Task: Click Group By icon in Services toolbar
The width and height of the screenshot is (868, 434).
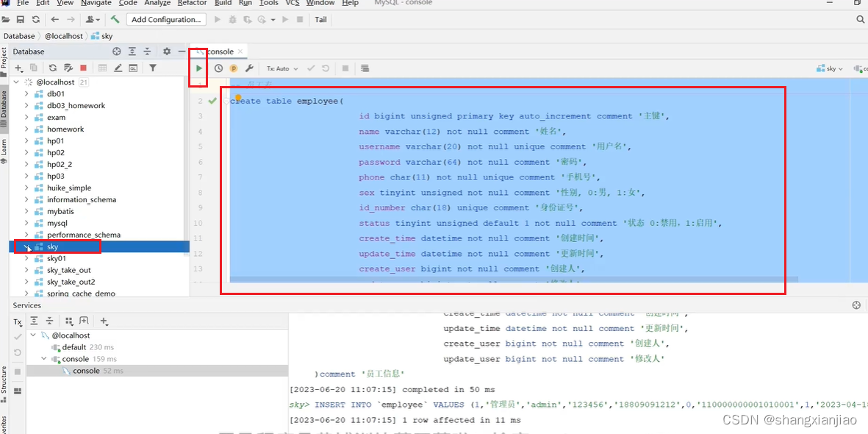Action: tap(68, 321)
